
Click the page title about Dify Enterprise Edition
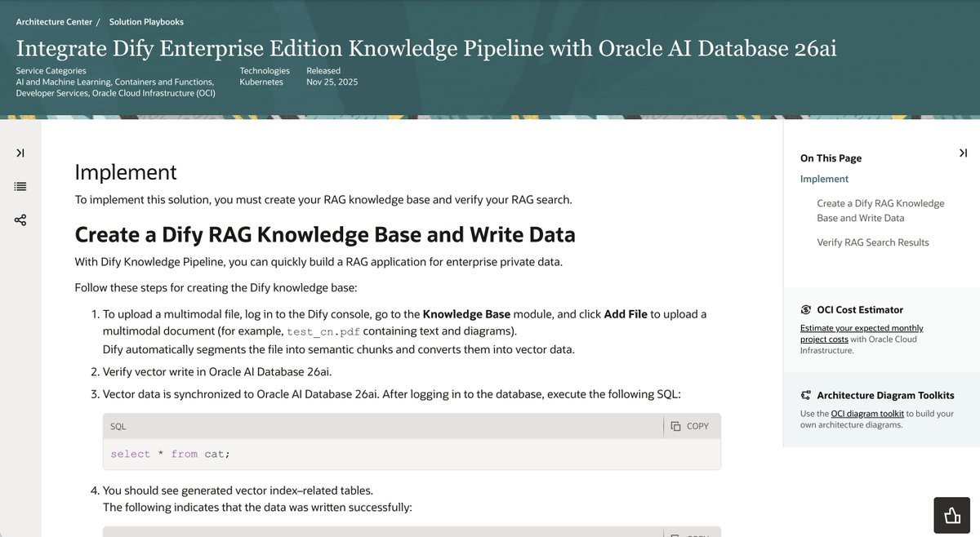click(x=426, y=49)
